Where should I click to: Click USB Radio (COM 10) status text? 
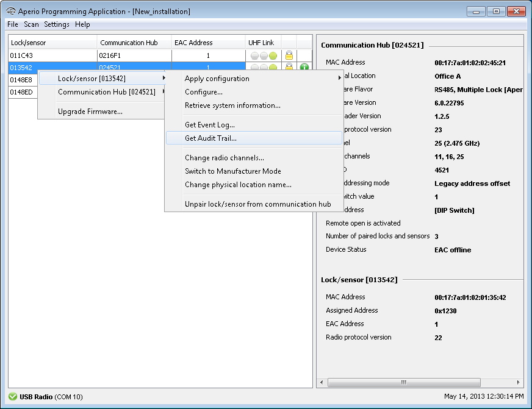[51, 396]
